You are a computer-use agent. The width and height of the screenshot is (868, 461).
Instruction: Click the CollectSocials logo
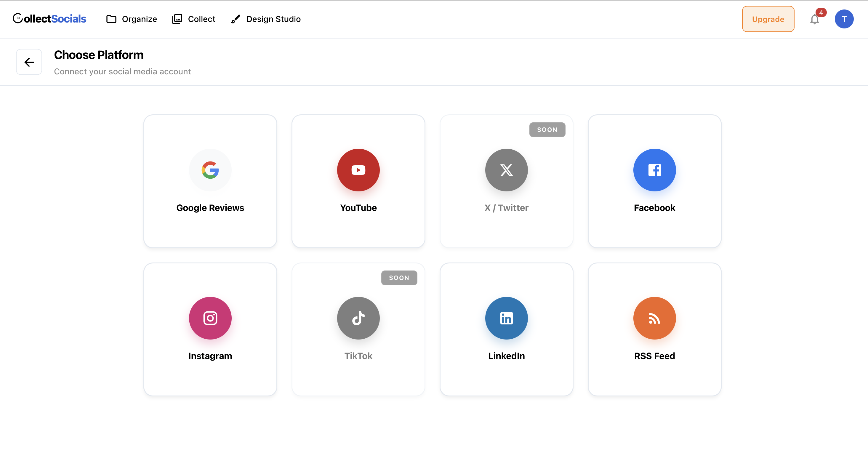49,19
